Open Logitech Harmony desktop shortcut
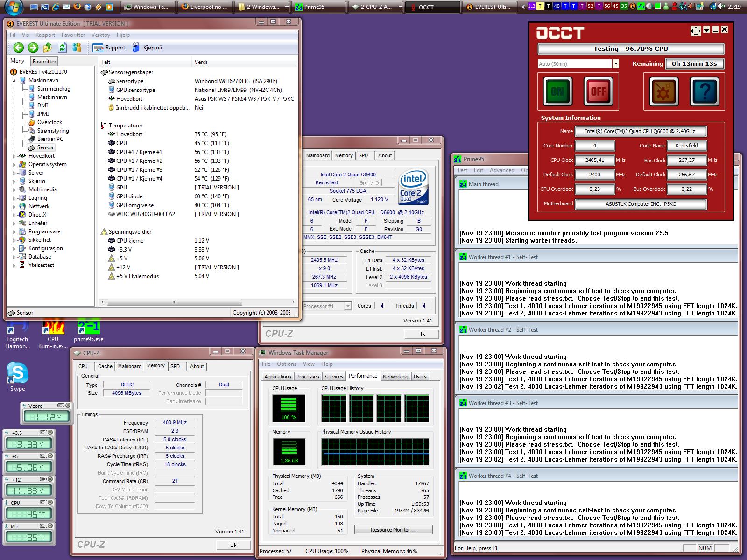Viewport: 747px width, 560px height. pyautogui.click(x=17, y=334)
